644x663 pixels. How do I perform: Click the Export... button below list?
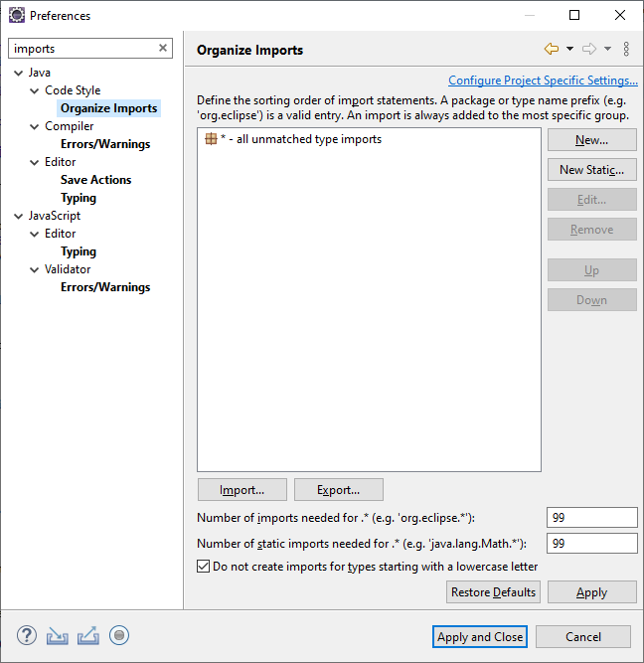pos(339,490)
